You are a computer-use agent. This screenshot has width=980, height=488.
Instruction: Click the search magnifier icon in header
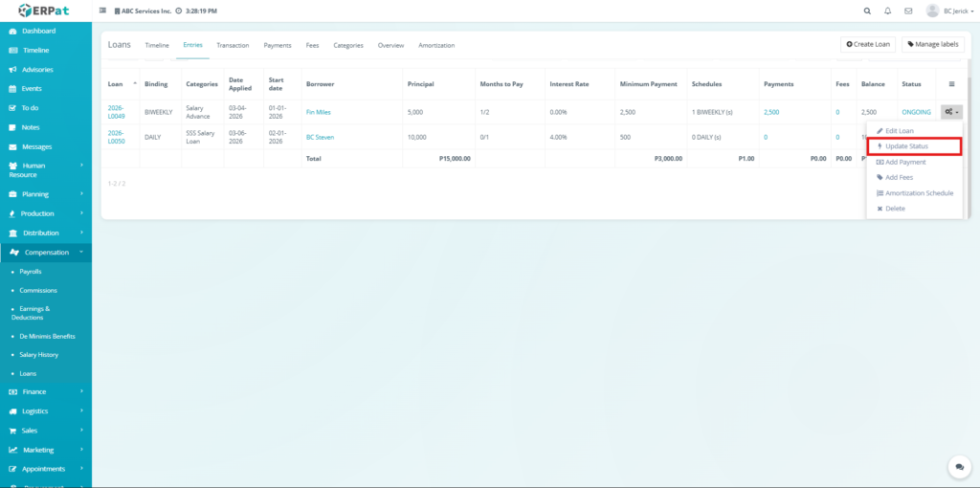coord(867,11)
